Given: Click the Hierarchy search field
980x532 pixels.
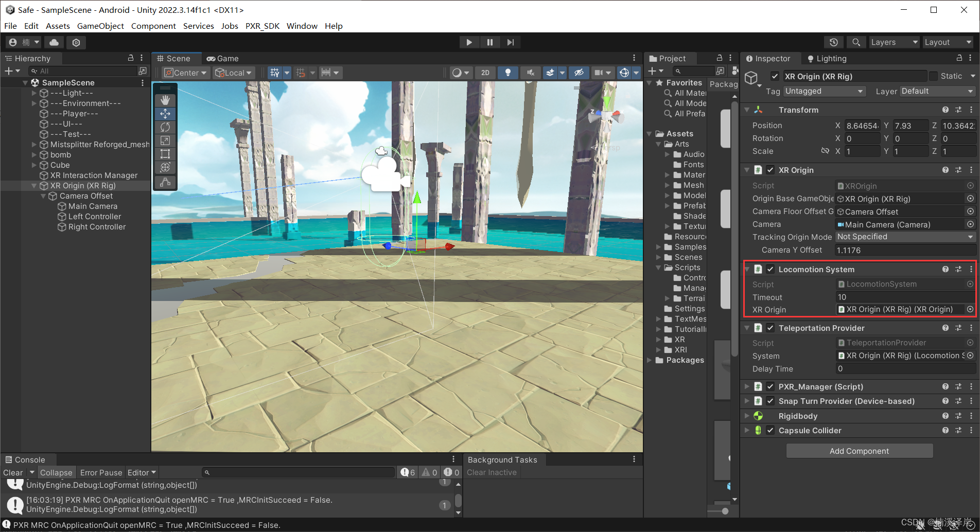Looking at the screenshot, I should [x=83, y=71].
